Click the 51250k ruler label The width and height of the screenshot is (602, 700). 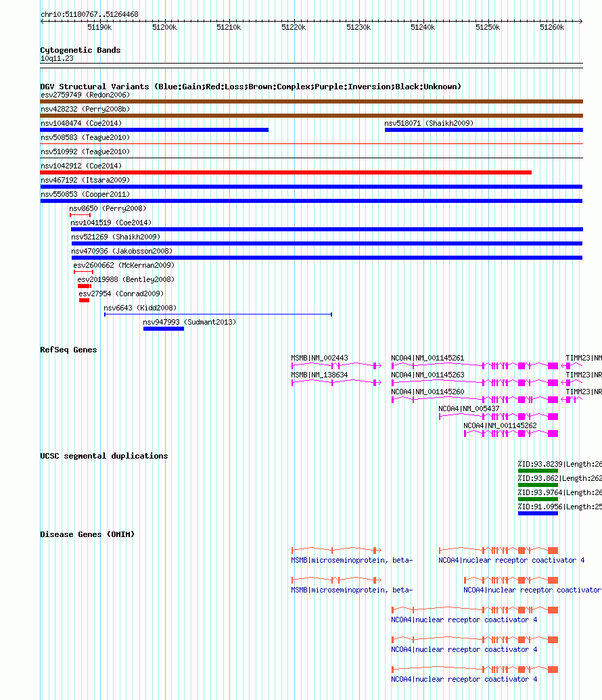488,27
